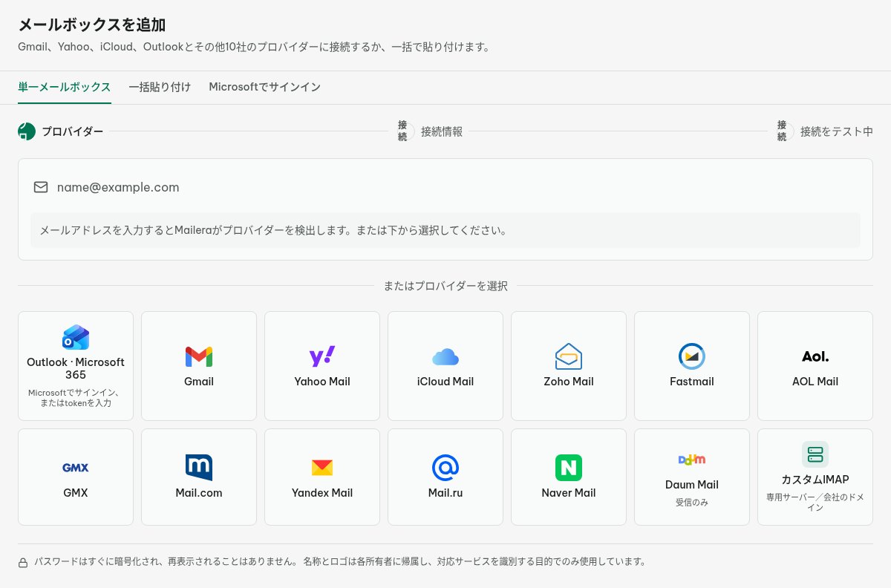Click the Outlook · Microsoft 365 label
Viewport: 891px width, 588px height.
coord(76,368)
